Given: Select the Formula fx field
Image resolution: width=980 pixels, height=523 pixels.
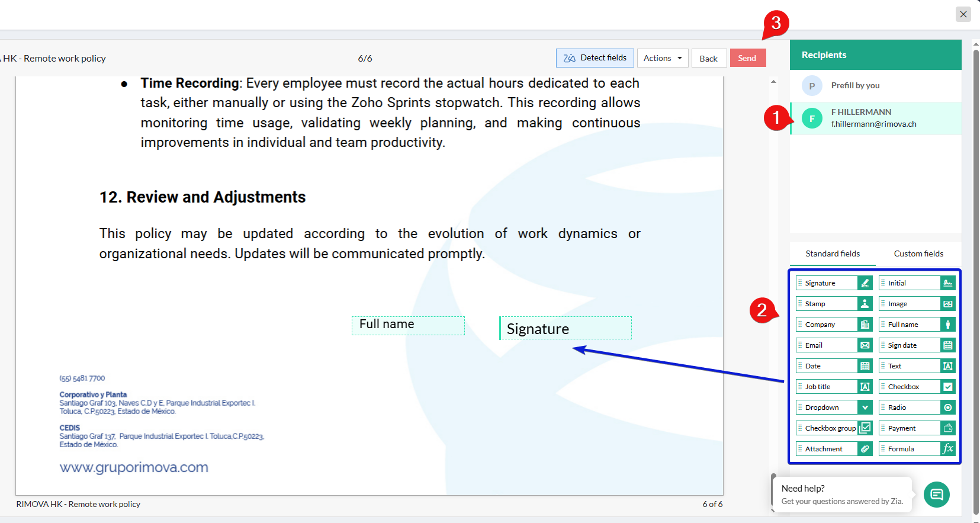Looking at the screenshot, I should tap(947, 449).
